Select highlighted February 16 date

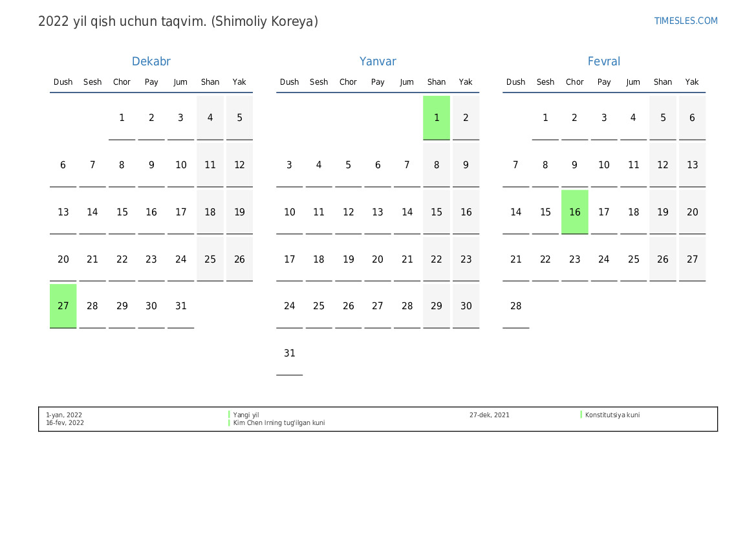pos(575,212)
